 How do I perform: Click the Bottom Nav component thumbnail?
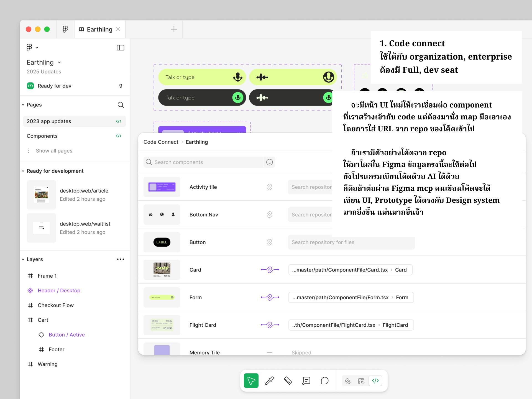(162, 215)
